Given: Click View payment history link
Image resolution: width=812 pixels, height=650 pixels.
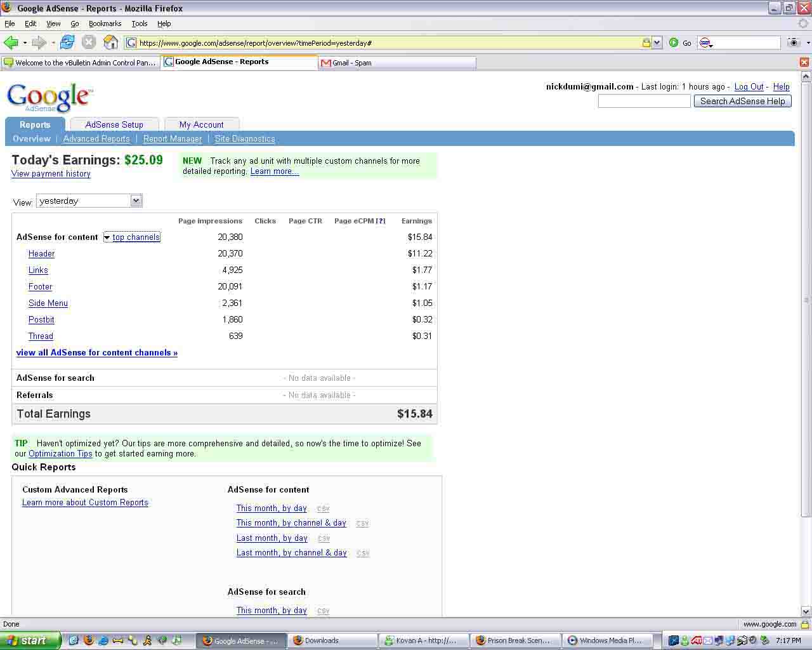Looking at the screenshot, I should pos(51,173).
